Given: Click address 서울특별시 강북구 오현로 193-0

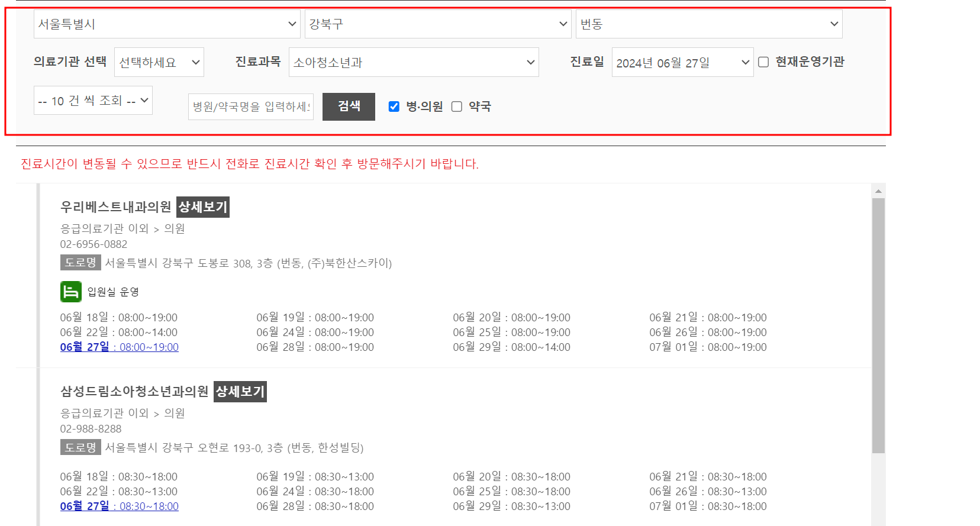Looking at the screenshot, I should 234,448.
